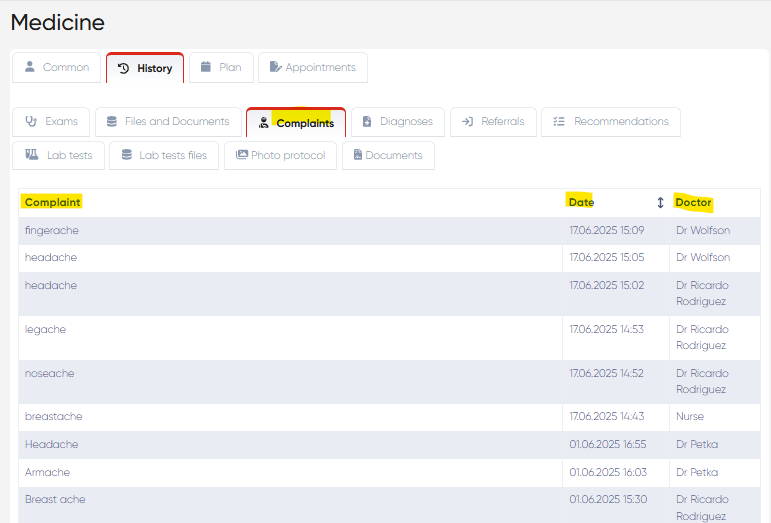Viewport: 771px width, 523px height.
Task: Click the Armache complaint row
Action: 47,473
